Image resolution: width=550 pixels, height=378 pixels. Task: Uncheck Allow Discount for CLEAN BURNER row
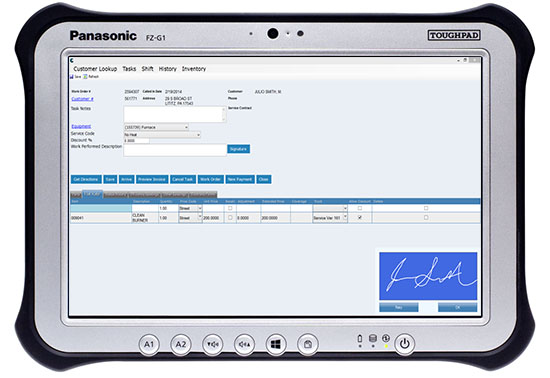(360, 217)
